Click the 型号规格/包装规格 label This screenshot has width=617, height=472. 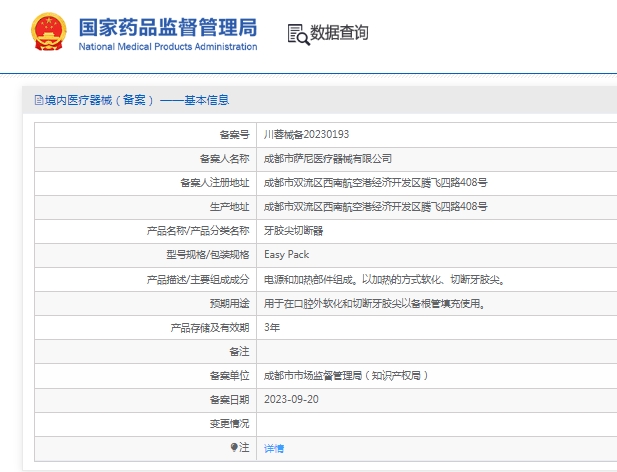208,255
